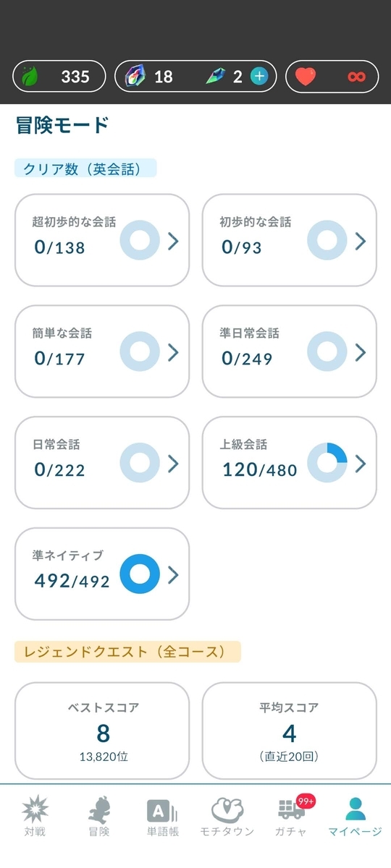Expand 超初歩的な会話 chevron arrow

[x=173, y=241]
